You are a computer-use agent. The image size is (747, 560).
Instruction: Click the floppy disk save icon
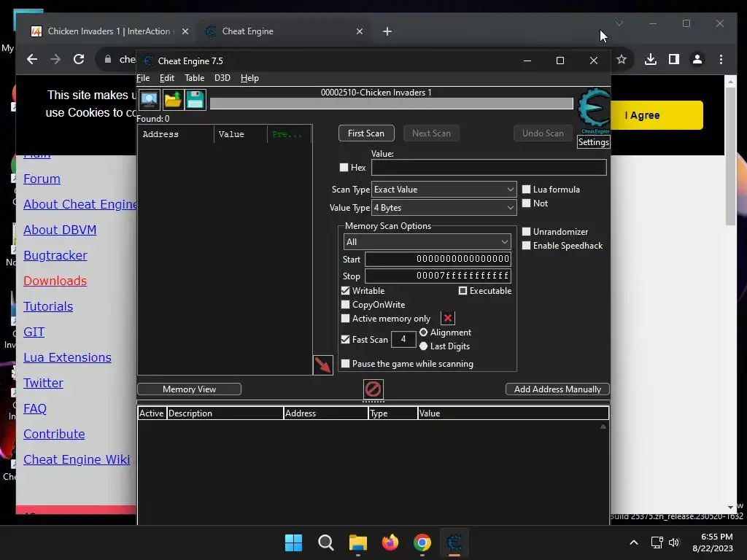coord(195,100)
